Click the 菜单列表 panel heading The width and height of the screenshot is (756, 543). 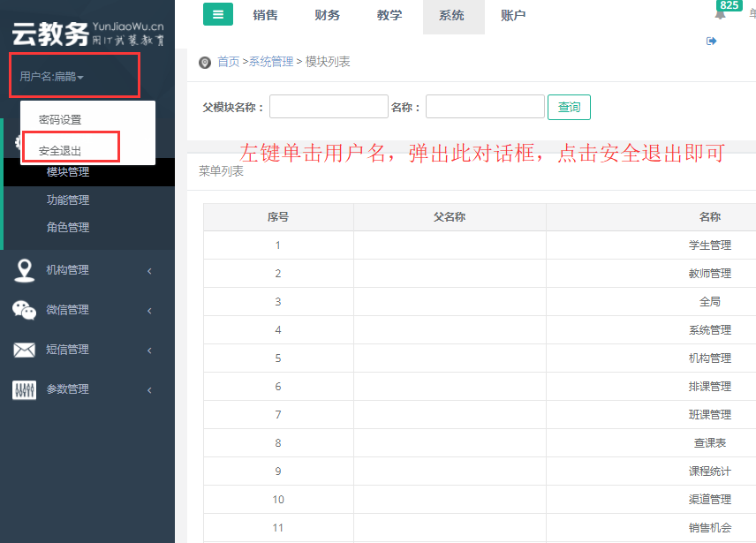click(222, 171)
